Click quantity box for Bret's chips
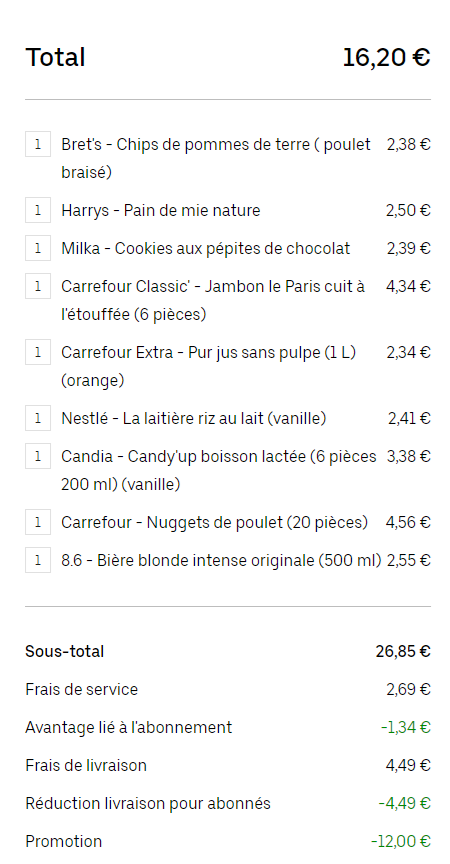Screen dimensions: 450x864 (x=38, y=144)
